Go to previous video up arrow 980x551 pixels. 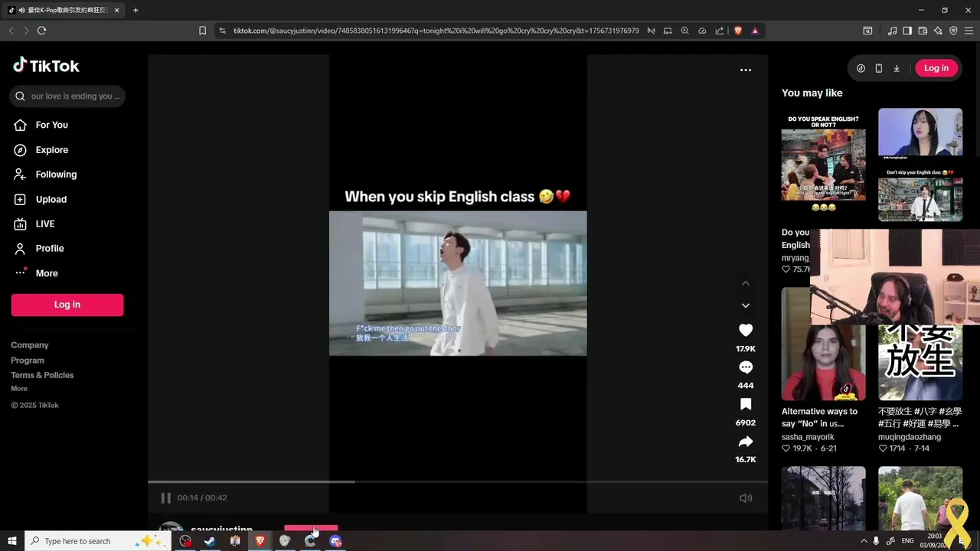[x=746, y=283]
